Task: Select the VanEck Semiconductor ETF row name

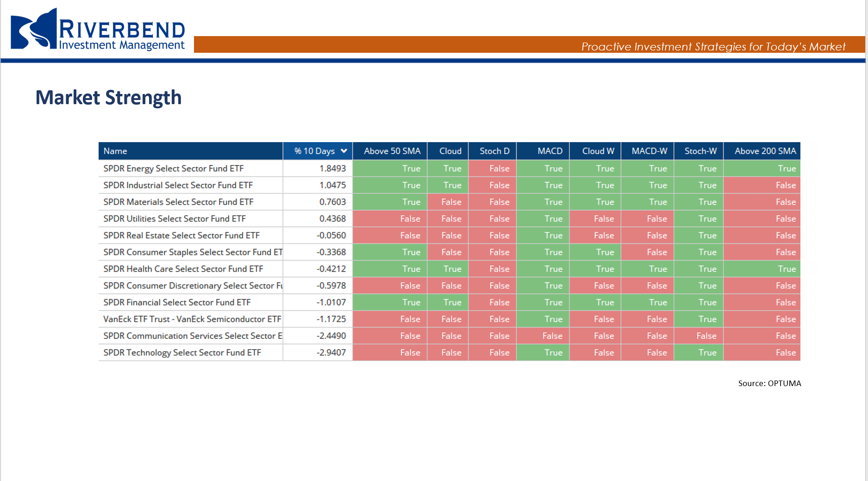Action: click(x=192, y=319)
